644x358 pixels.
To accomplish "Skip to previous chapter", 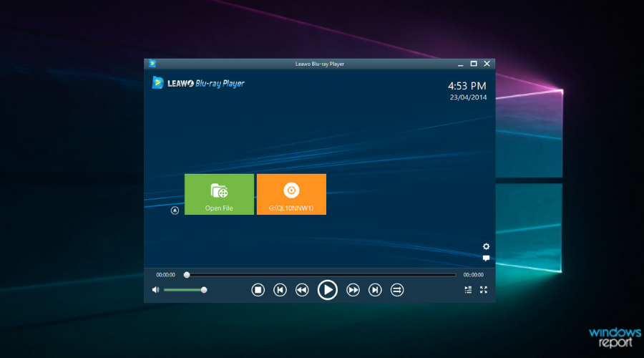I will click(x=280, y=290).
